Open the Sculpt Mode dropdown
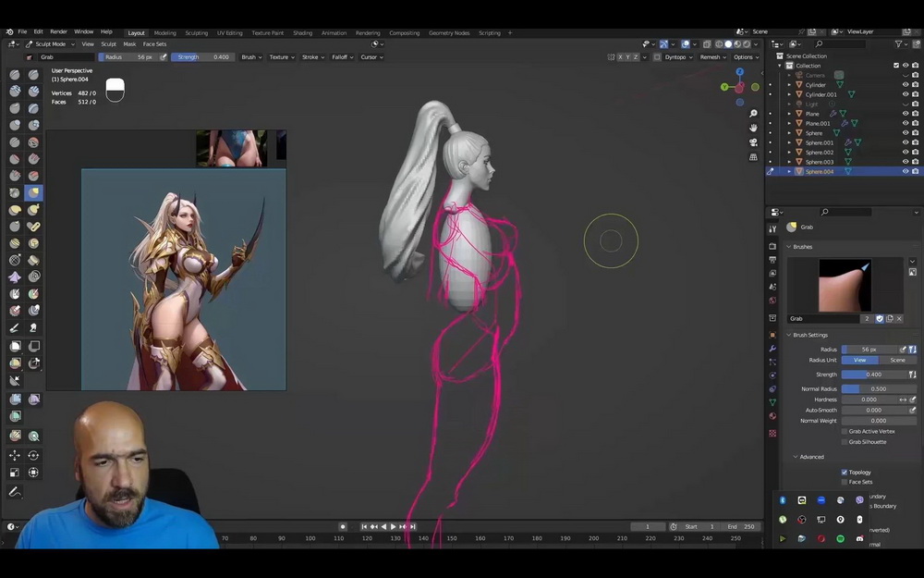924x578 pixels. pyautogui.click(x=50, y=44)
